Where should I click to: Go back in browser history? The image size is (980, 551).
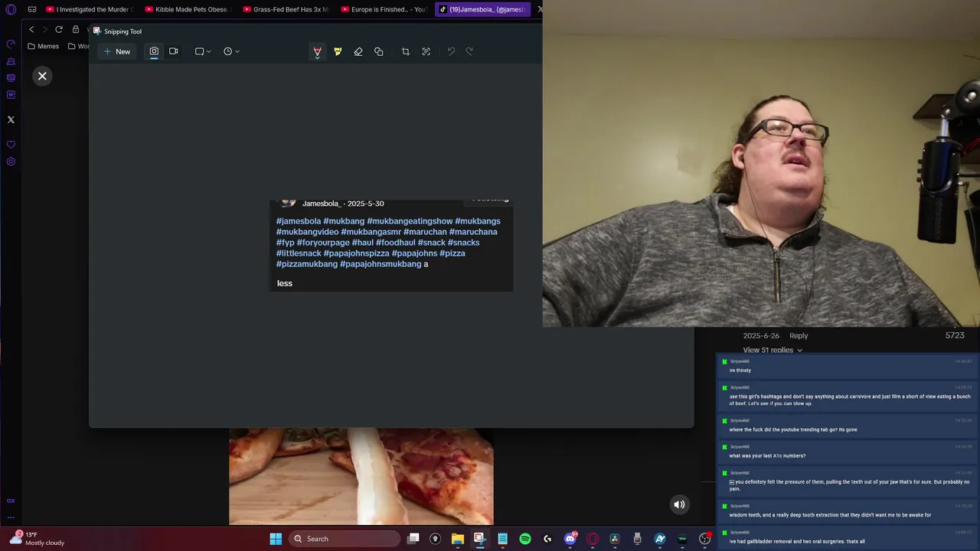[x=31, y=29]
